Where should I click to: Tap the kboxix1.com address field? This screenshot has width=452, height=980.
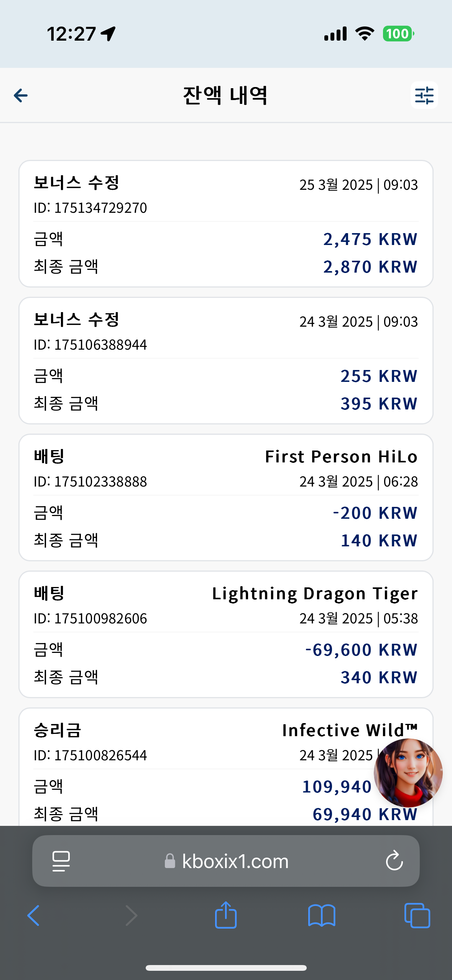(x=226, y=861)
